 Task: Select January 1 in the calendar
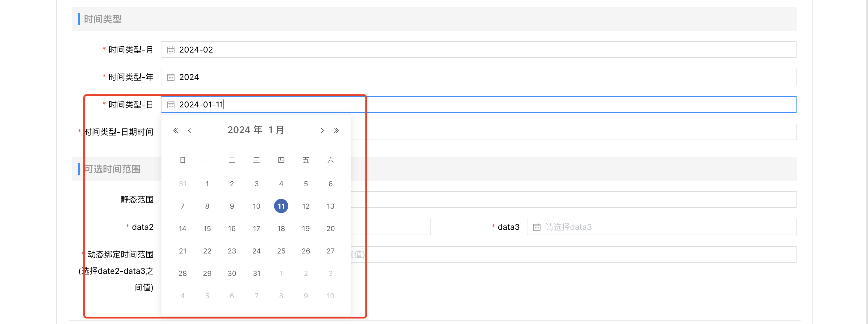[x=207, y=184]
